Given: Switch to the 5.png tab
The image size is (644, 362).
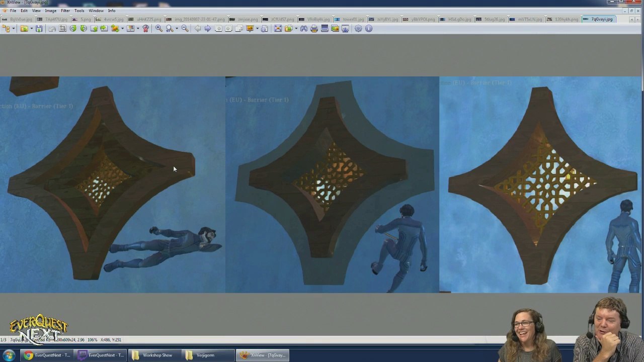Looking at the screenshot, I should (x=83, y=19).
